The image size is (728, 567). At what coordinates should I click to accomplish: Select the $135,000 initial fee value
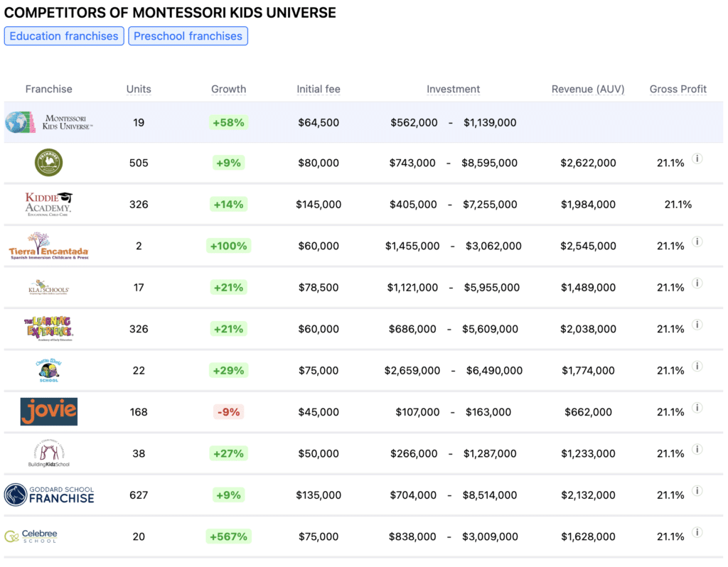[318, 495]
